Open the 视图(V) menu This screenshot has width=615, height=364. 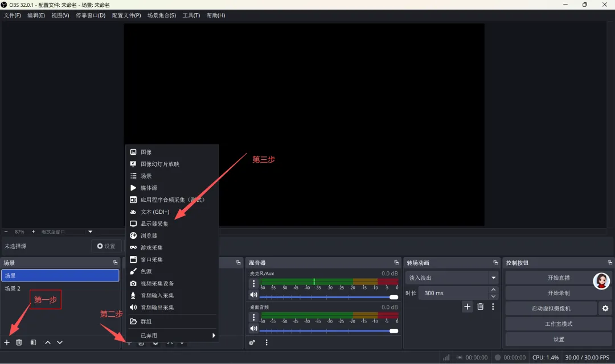point(60,15)
